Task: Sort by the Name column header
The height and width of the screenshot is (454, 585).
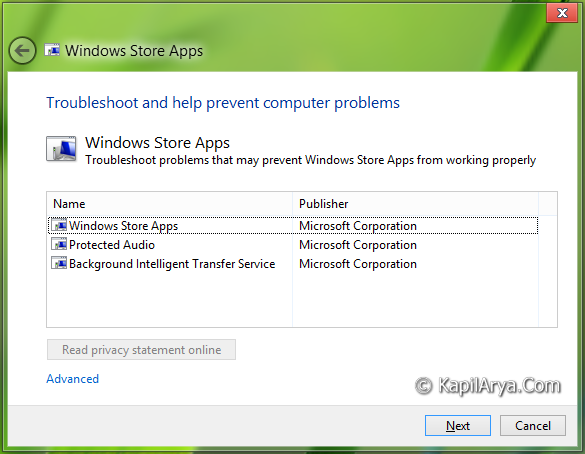Action: (x=170, y=204)
